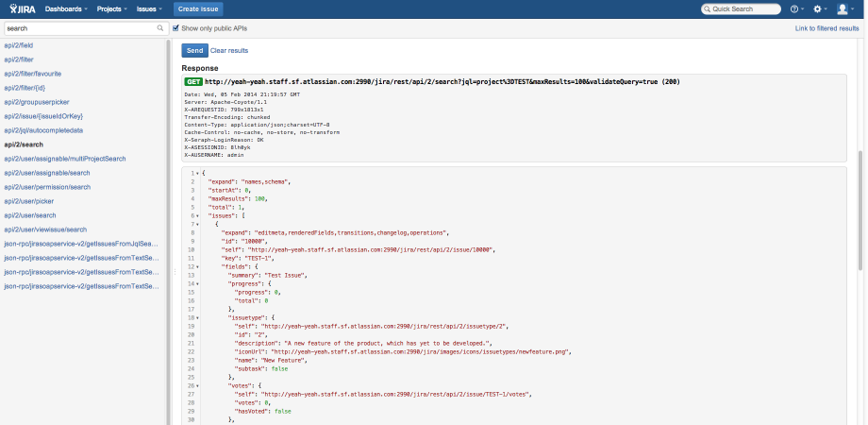
Task: Select api/2/groupuserpicker resource
Action: [x=37, y=102]
